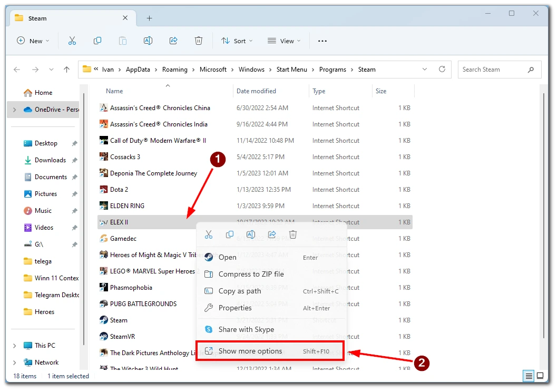The width and height of the screenshot is (558, 392).
Task: Unpin Downloads using its pin icon
Action: pyautogui.click(x=74, y=160)
